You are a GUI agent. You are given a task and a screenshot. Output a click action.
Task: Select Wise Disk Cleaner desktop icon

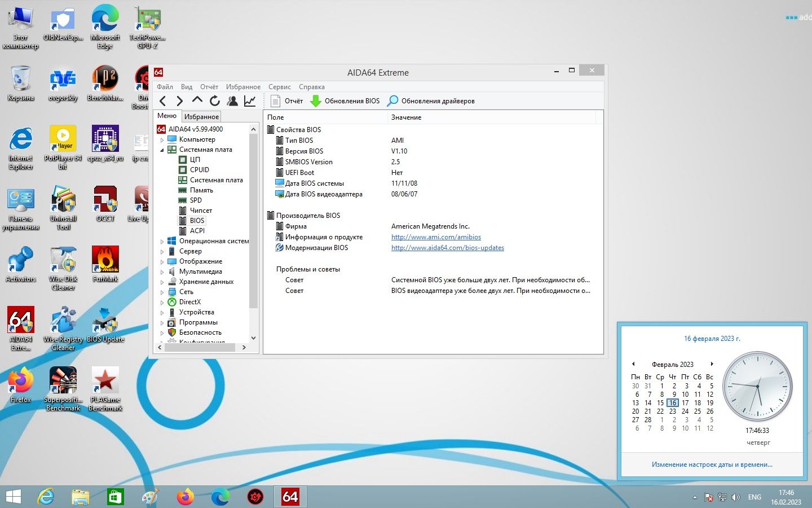coord(63,269)
